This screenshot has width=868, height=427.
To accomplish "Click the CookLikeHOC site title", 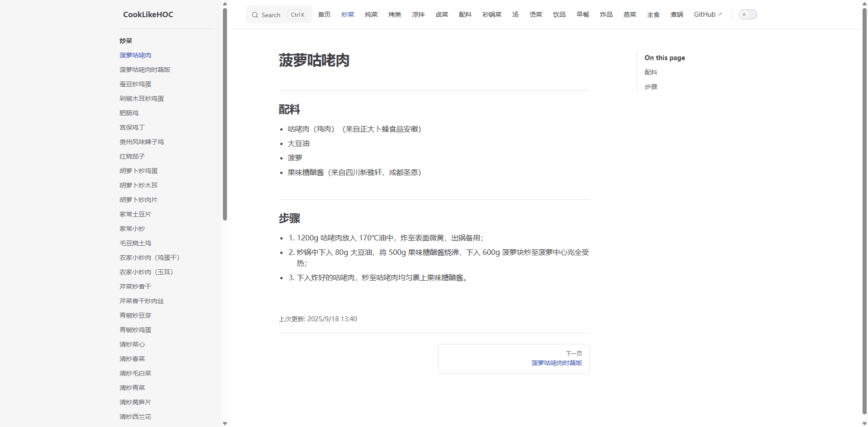I will 148,14.
